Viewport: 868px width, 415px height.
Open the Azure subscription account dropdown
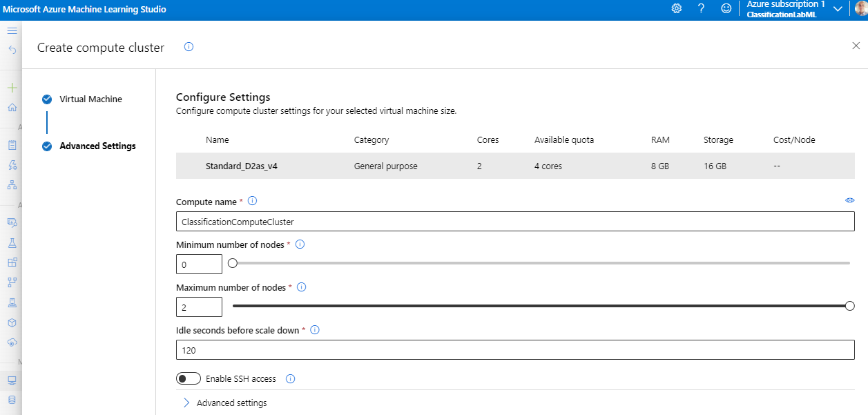pyautogui.click(x=837, y=9)
